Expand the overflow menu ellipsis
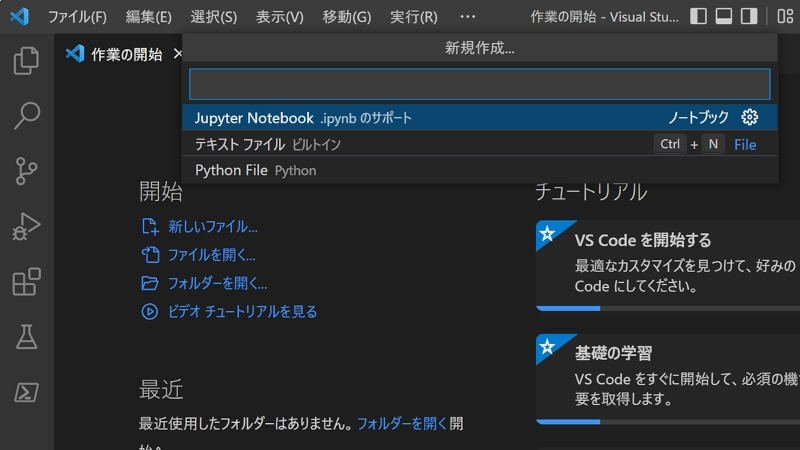 tap(467, 17)
